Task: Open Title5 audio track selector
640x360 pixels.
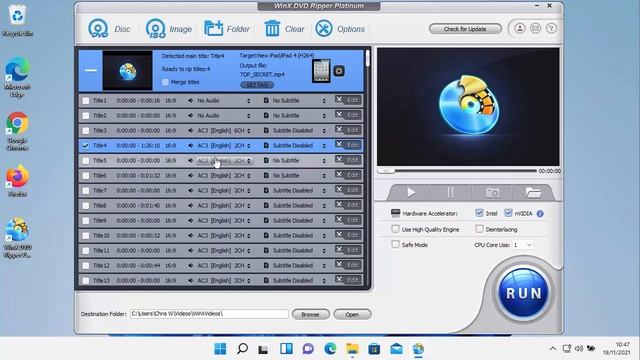Action: 224,160
